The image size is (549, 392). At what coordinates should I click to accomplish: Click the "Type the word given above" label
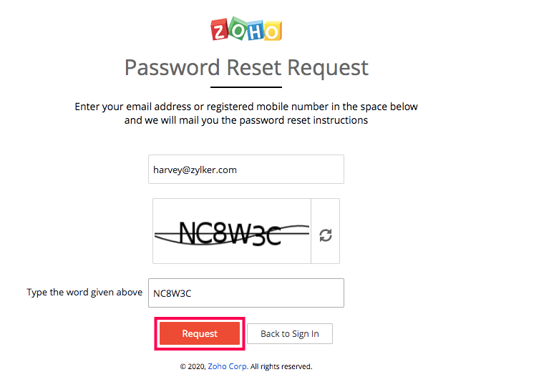84,292
